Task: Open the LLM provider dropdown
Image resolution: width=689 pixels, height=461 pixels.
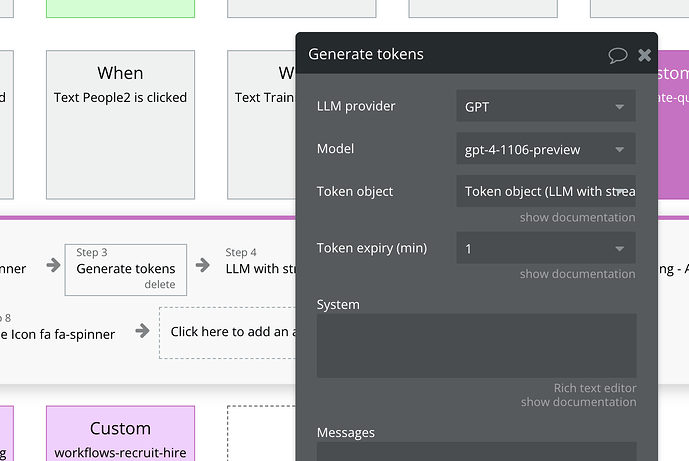Action: tap(545, 106)
